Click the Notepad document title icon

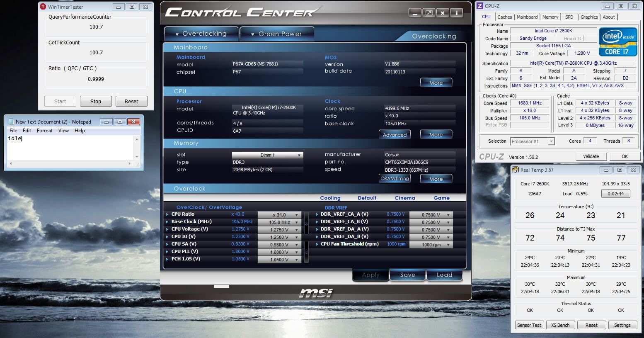pos(10,122)
